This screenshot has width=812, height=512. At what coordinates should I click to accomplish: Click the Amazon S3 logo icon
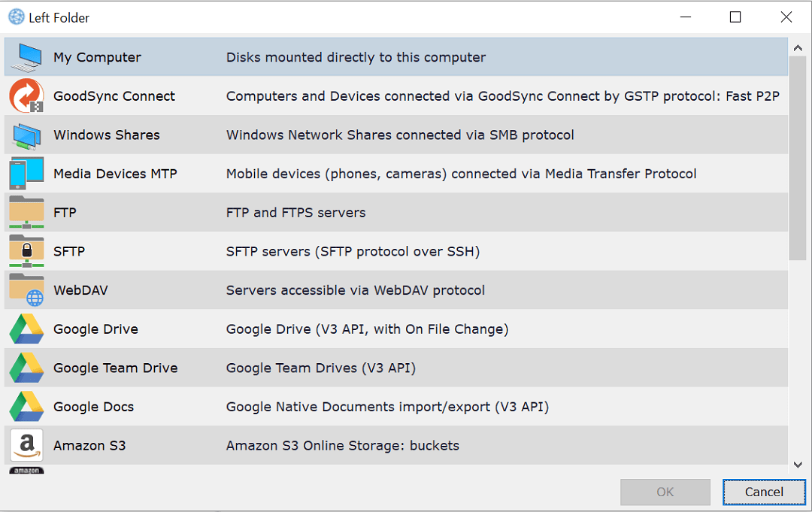click(x=27, y=446)
